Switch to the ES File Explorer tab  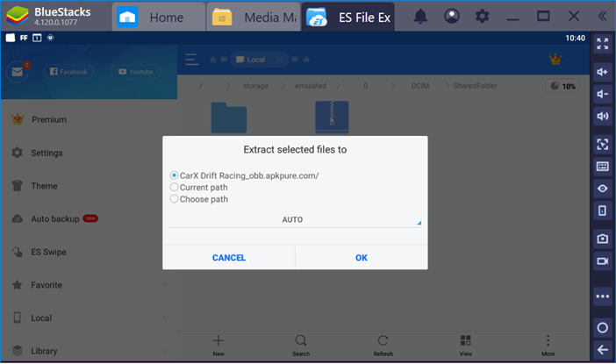tap(348, 17)
